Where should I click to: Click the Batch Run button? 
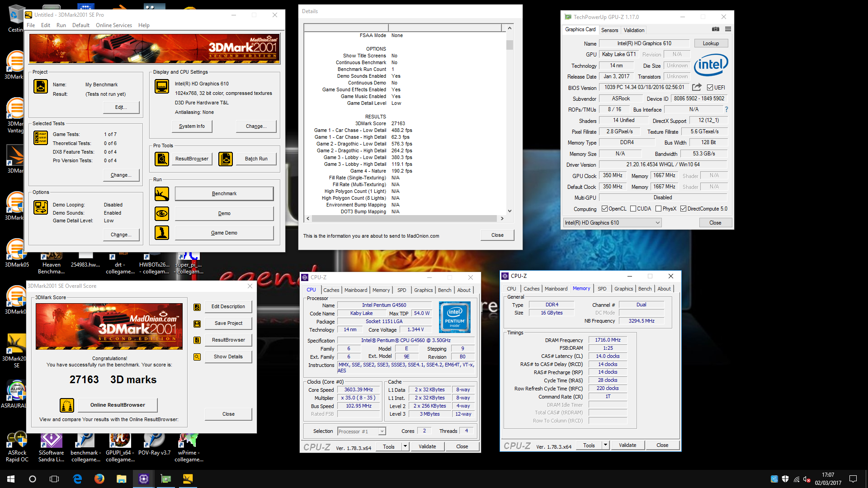point(256,159)
